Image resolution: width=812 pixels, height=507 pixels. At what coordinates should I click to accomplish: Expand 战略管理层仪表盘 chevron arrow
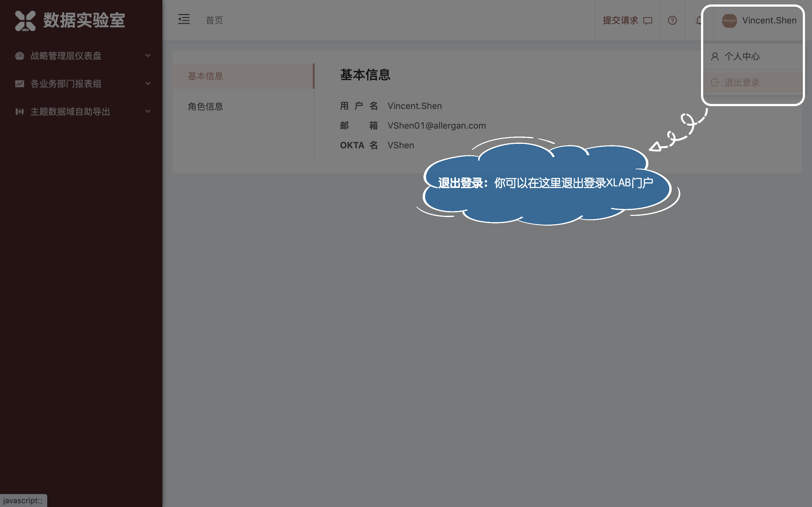click(x=147, y=56)
